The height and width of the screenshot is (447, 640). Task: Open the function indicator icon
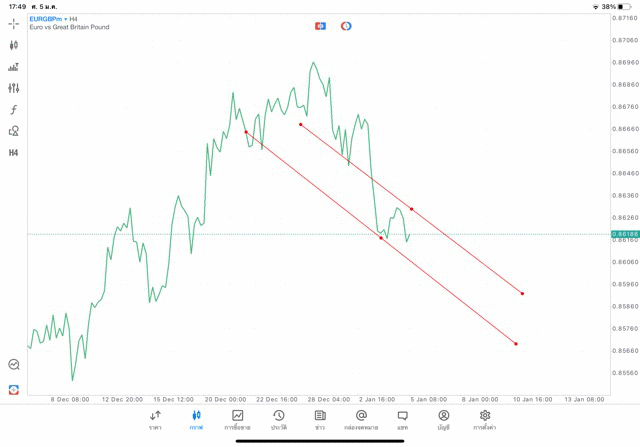point(14,110)
